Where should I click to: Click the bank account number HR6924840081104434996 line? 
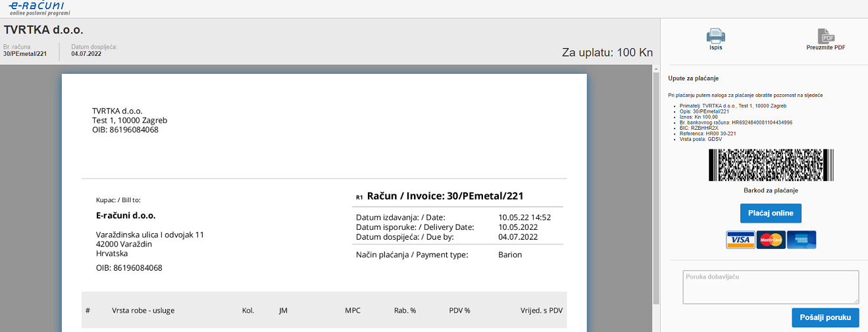pyautogui.click(x=736, y=123)
